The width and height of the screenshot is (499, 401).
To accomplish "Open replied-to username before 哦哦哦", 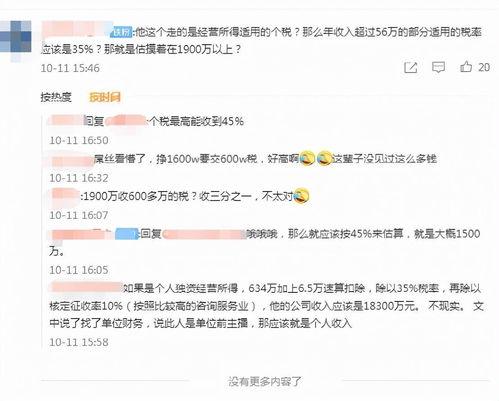I will 204,234.
